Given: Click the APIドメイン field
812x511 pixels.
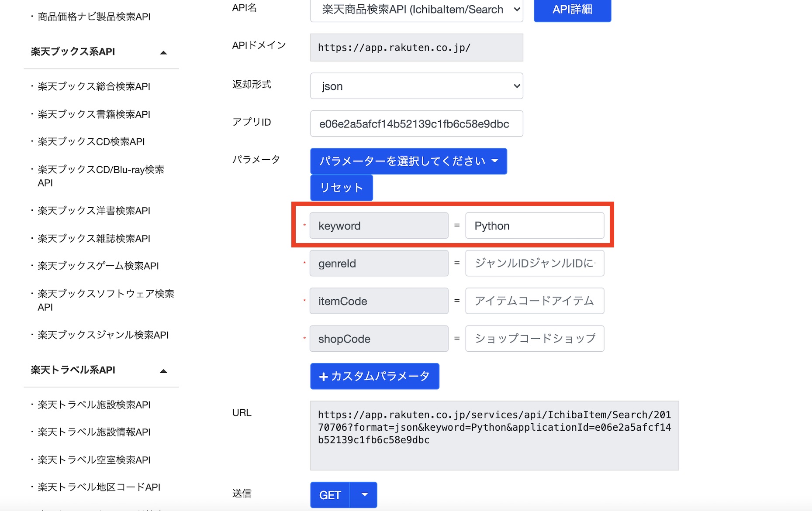Looking at the screenshot, I should (417, 48).
